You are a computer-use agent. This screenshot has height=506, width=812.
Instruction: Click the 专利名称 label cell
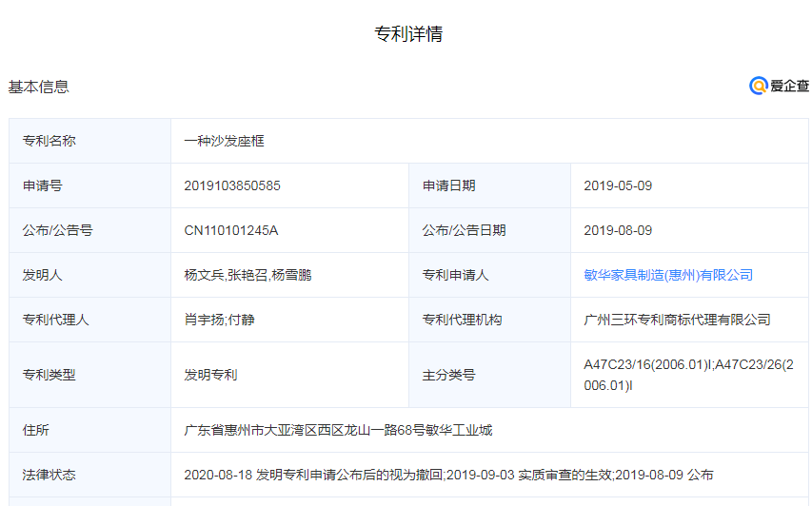click(x=50, y=141)
